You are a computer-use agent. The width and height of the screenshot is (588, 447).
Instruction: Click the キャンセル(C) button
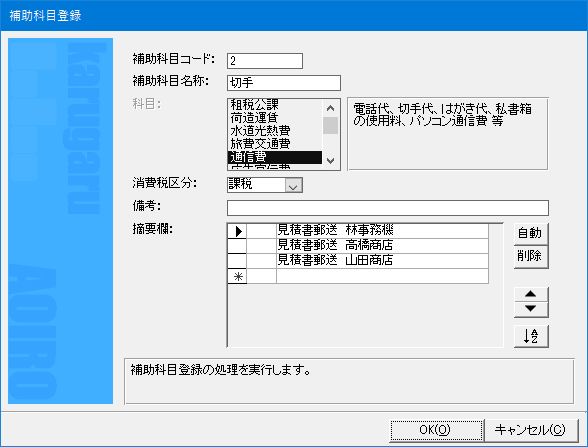[531, 430]
